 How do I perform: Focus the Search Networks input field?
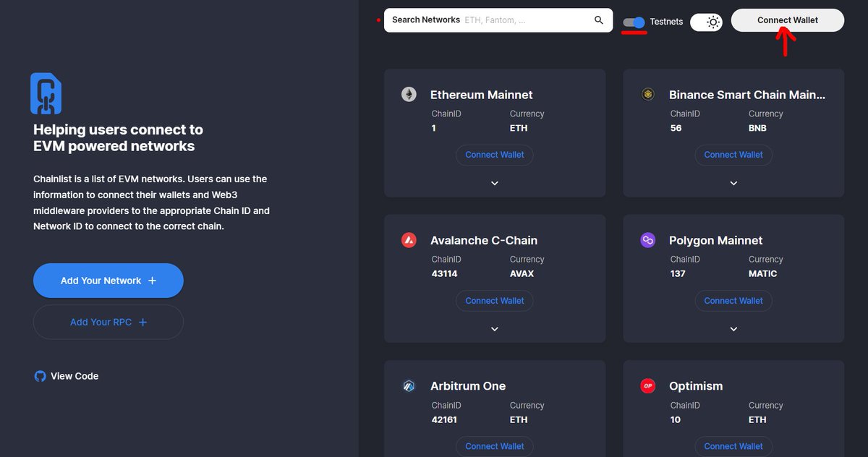pyautogui.click(x=498, y=20)
